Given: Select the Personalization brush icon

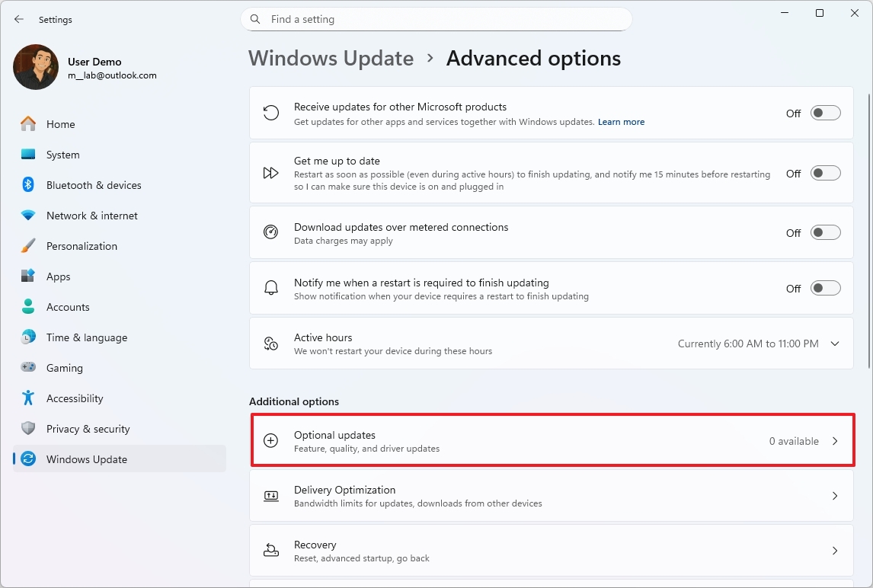Looking at the screenshot, I should pyautogui.click(x=28, y=246).
